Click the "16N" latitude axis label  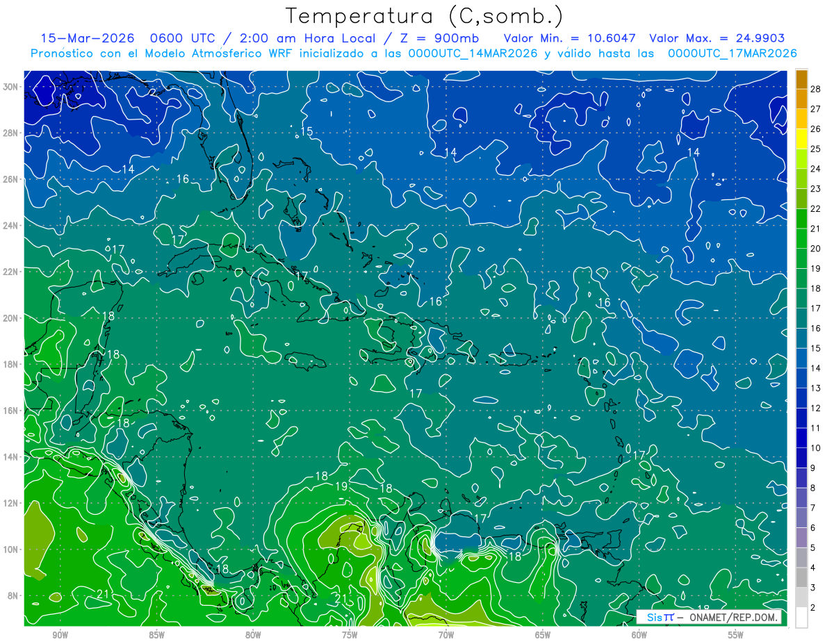tap(10, 411)
